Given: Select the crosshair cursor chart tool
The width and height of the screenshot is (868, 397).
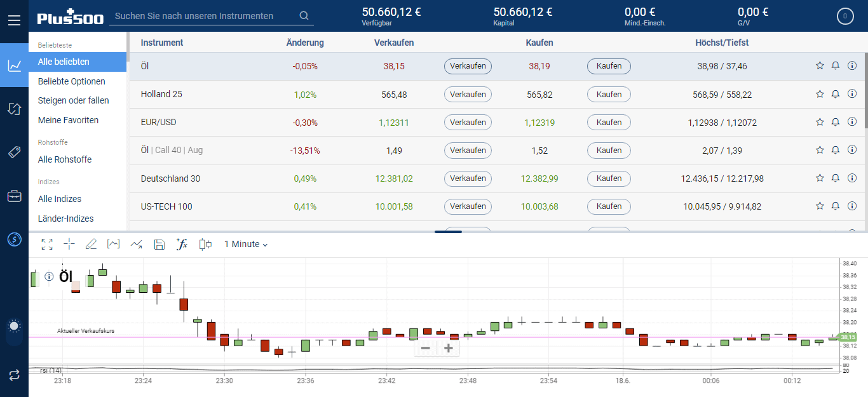Looking at the screenshot, I should [69, 245].
